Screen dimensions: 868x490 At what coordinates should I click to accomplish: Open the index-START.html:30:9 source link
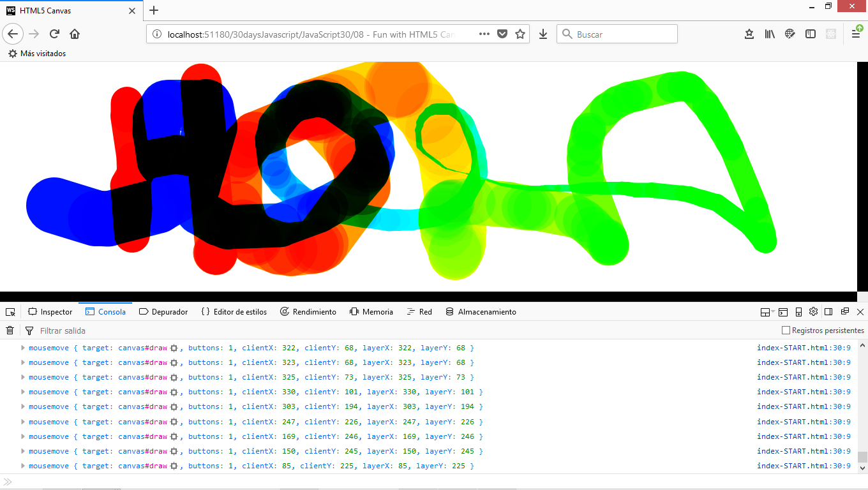coord(804,348)
